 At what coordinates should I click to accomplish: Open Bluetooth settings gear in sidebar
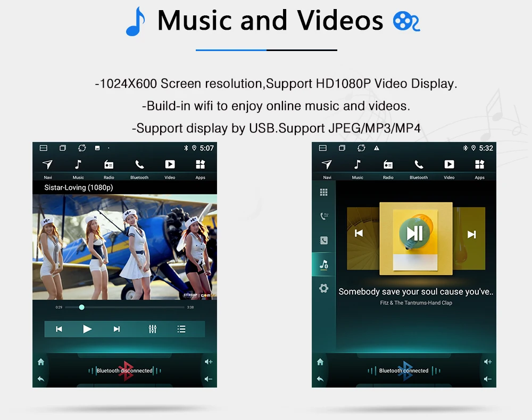coord(323,289)
